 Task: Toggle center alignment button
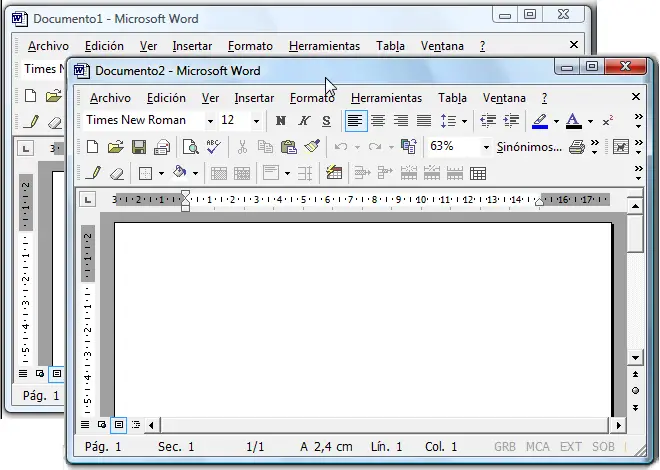click(378, 121)
